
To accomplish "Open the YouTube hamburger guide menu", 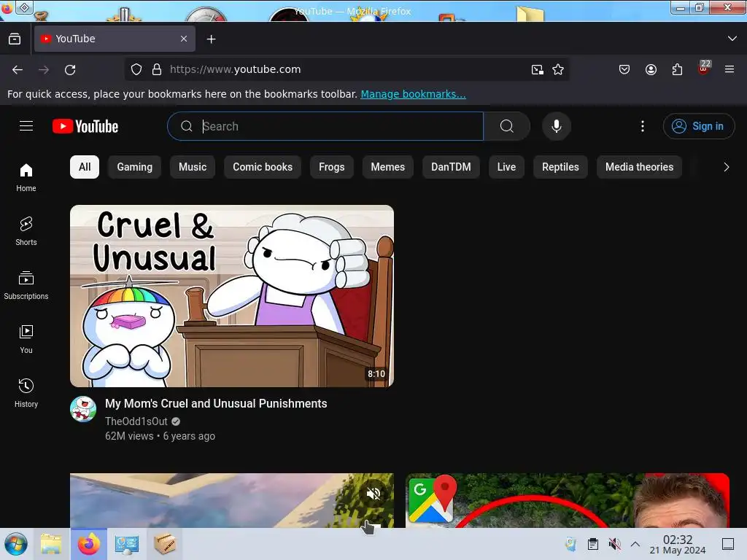I will (x=26, y=126).
